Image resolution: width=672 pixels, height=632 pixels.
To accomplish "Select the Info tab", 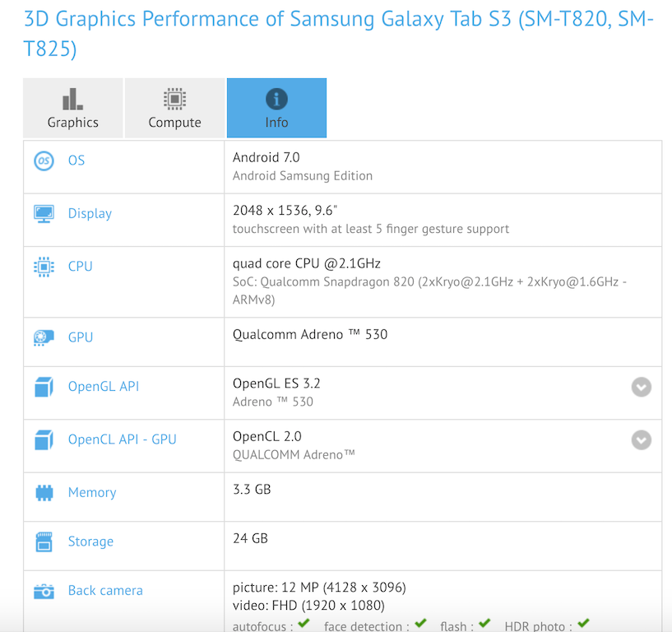I will point(276,109).
